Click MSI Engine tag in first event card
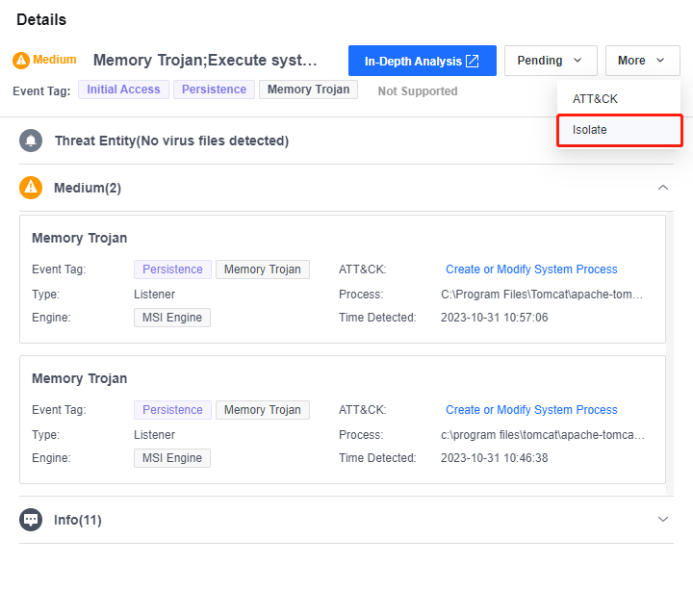Image resolution: width=693 pixels, height=616 pixels. click(172, 318)
